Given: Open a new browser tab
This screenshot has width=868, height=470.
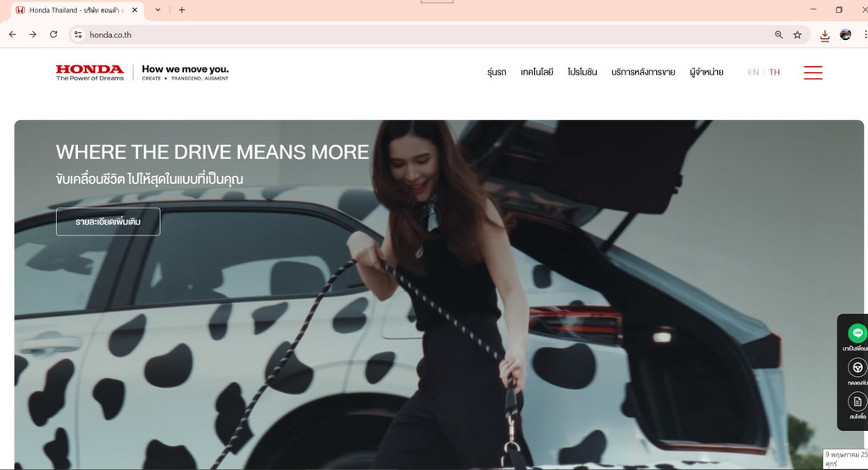Looking at the screenshot, I should point(181,10).
